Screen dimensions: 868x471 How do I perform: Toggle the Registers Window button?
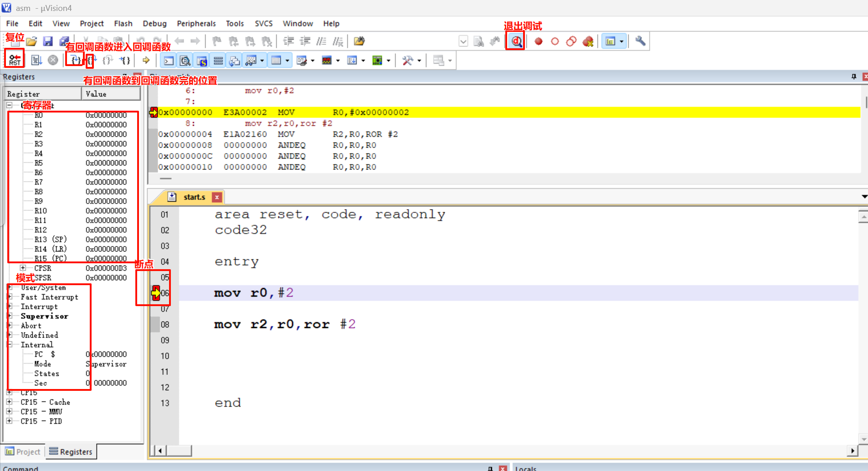pos(218,60)
